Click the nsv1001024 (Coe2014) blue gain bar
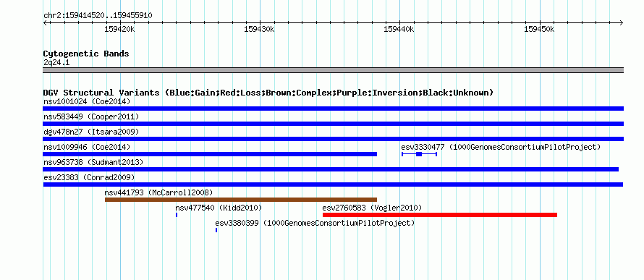 pyautogui.click(x=333, y=109)
